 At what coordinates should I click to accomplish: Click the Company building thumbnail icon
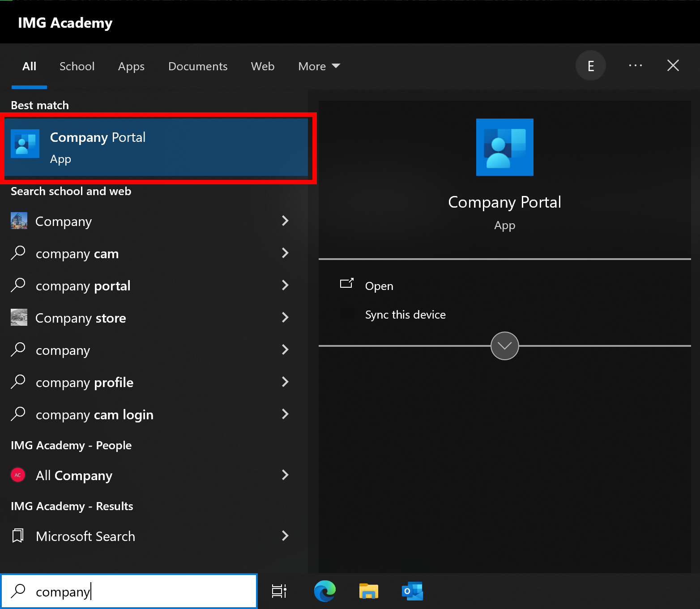(x=19, y=221)
